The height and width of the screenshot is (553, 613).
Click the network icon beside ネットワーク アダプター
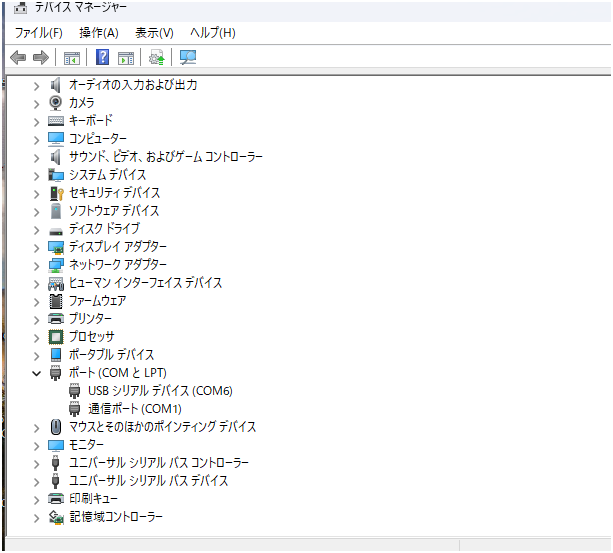pyautogui.click(x=56, y=265)
